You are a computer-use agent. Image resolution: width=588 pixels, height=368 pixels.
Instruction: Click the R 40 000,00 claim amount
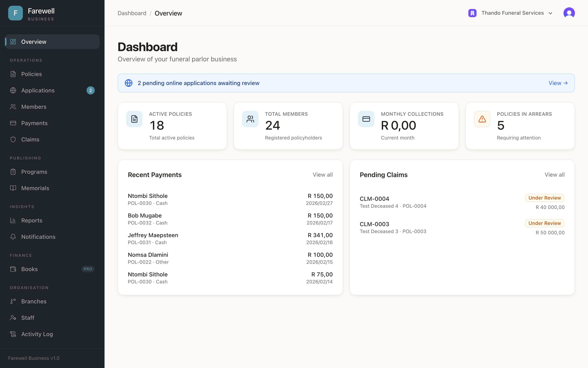[550, 207]
